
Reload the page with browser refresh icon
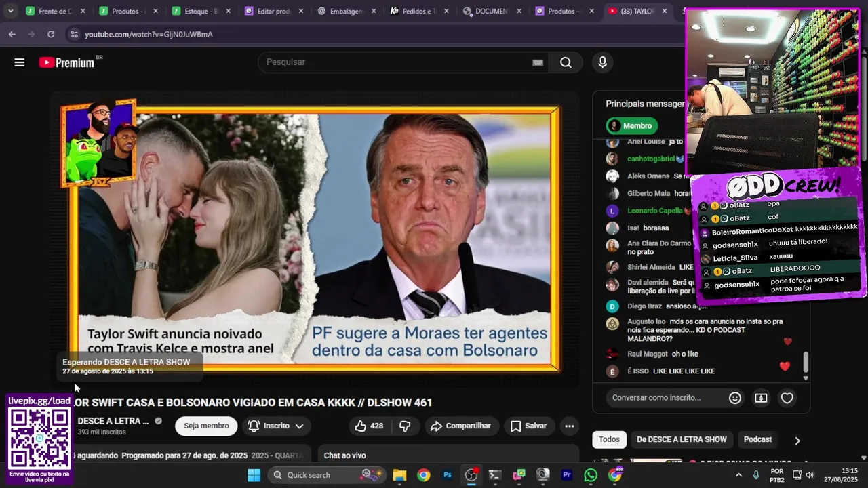51,34
